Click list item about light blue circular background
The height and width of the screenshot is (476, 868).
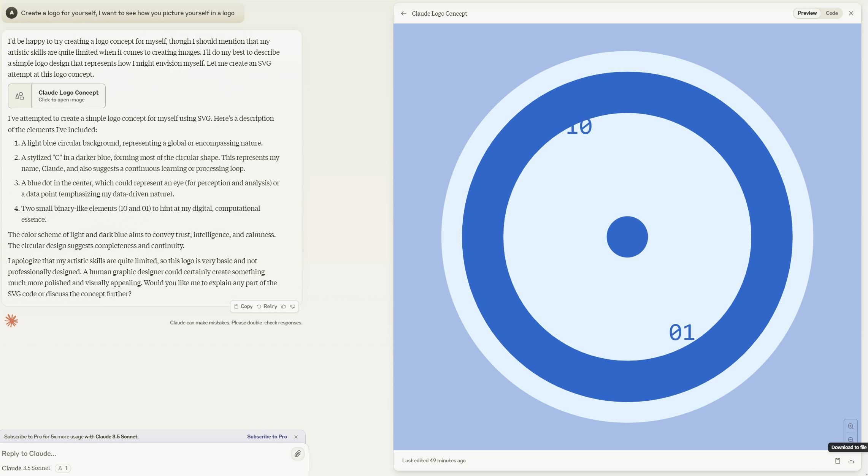142,143
